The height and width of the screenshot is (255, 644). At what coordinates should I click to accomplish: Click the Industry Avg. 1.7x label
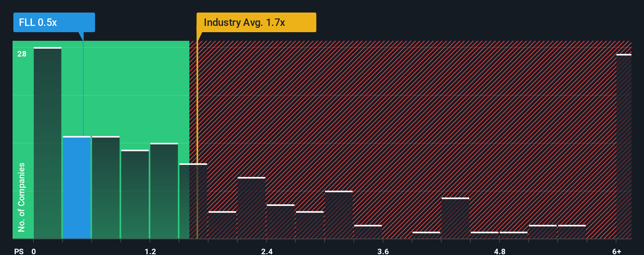tap(256, 22)
